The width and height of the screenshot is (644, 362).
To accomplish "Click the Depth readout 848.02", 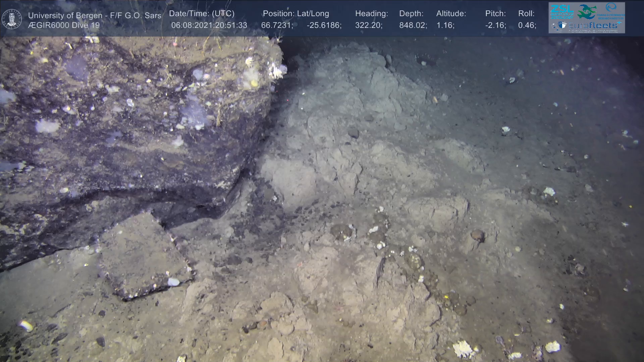I will [413, 25].
